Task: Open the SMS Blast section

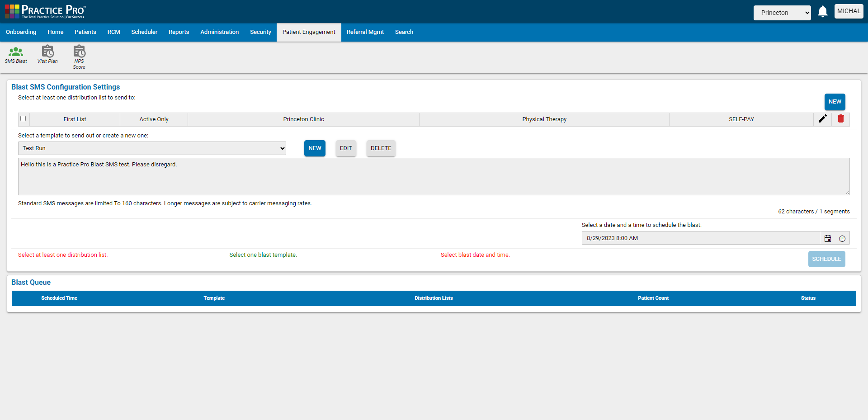Action: click(x=16, y=55)
